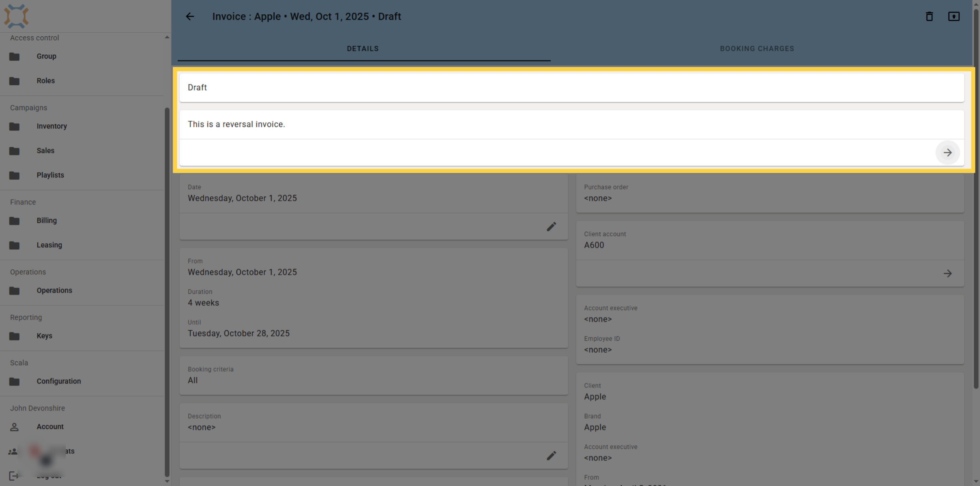Click the Log out icon

click(x=13, y=476)
